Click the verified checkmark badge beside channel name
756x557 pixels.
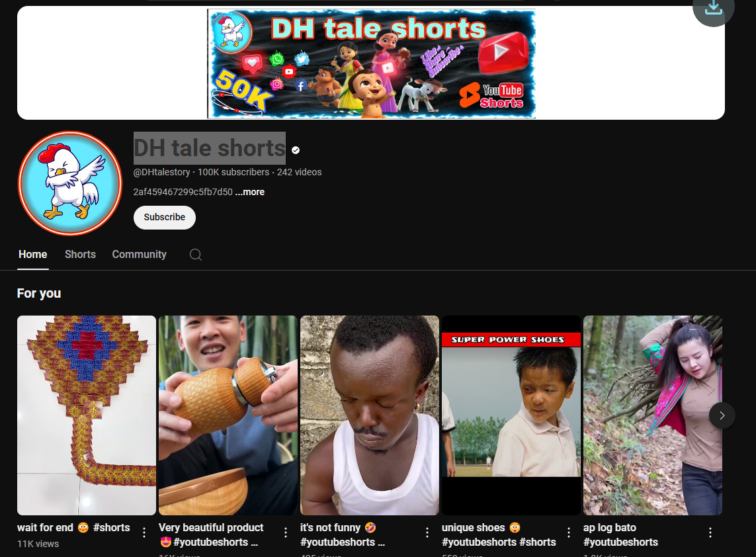pyautogui.click(x=296, y=150)
